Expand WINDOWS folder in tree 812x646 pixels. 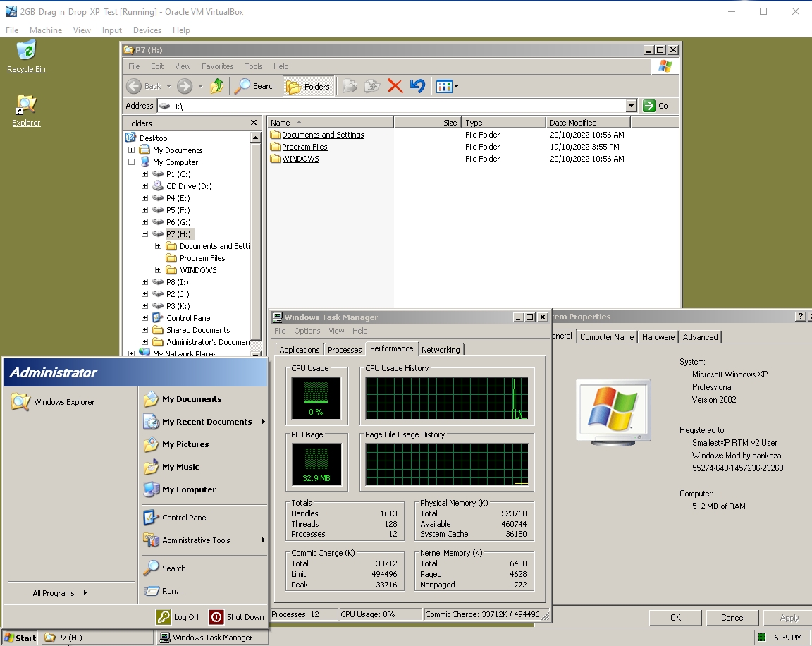pos(159,270)
